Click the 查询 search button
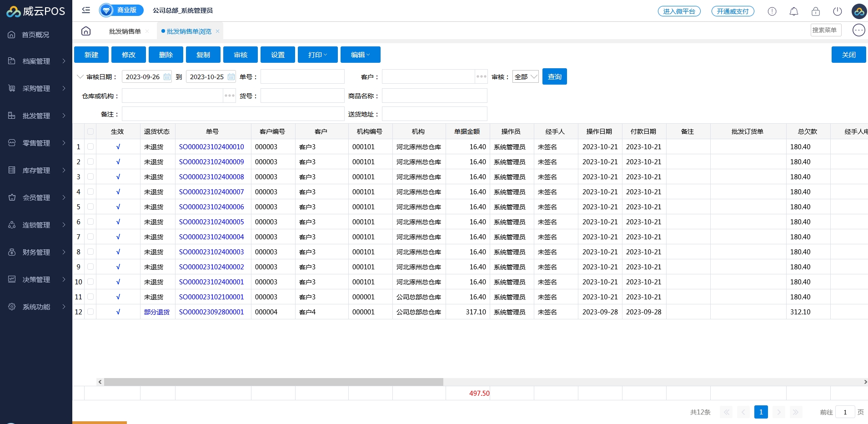Viewport: 868px width, 424px height. (554, 77)
